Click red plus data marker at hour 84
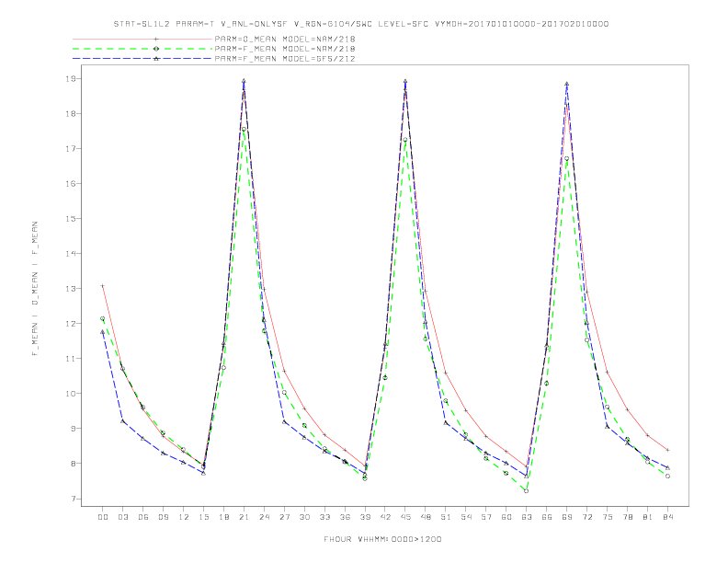The width and height of the screenshot is (728, 563). pyautogui.click(x=667, y=450)
